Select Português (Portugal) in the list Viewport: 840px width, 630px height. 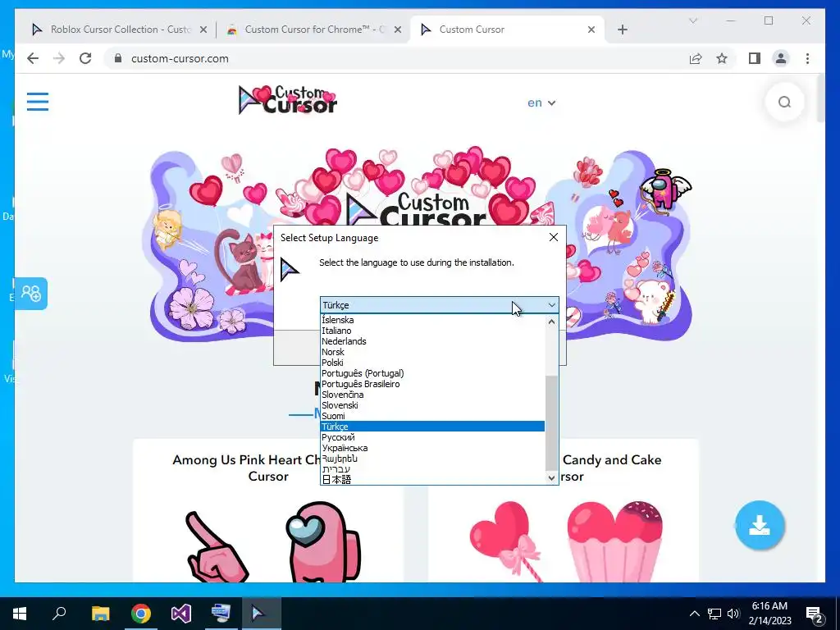coord(432,373)
